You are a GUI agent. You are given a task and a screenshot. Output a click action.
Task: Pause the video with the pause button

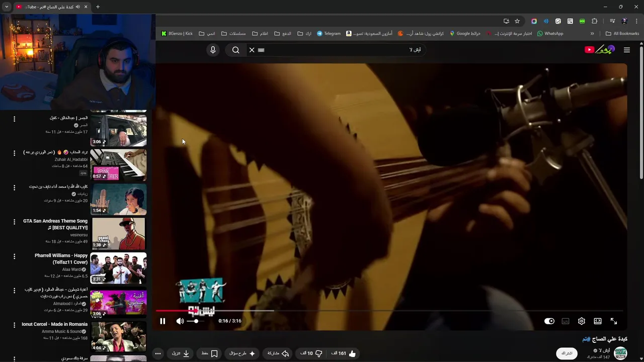point(163,321)
